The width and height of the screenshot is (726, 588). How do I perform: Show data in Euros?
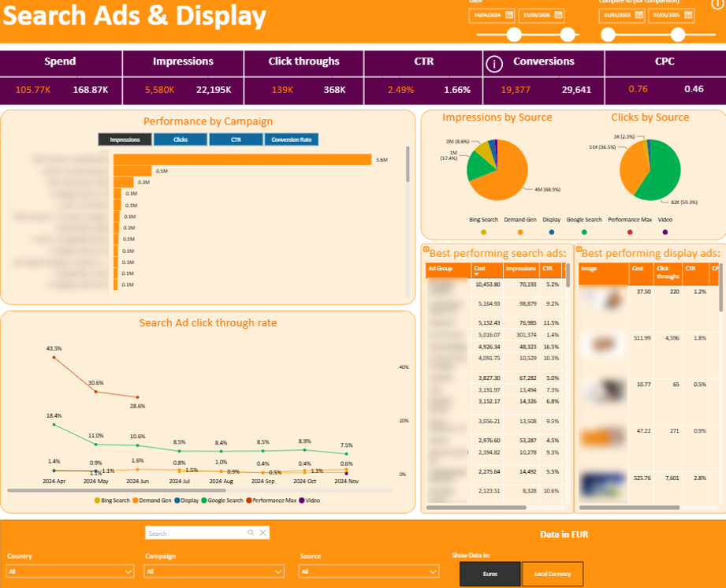click(x=490, y=574)
